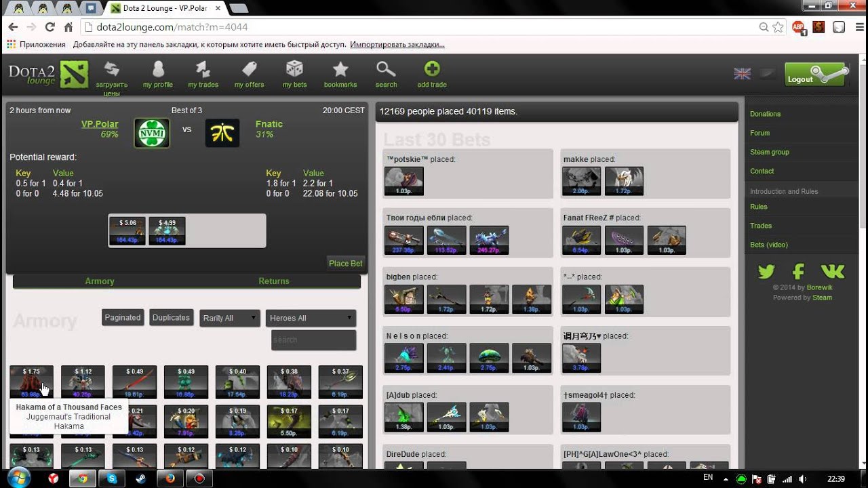Toggle the Paginated button
Screen dimensions: 868x488
coord(123,317)
